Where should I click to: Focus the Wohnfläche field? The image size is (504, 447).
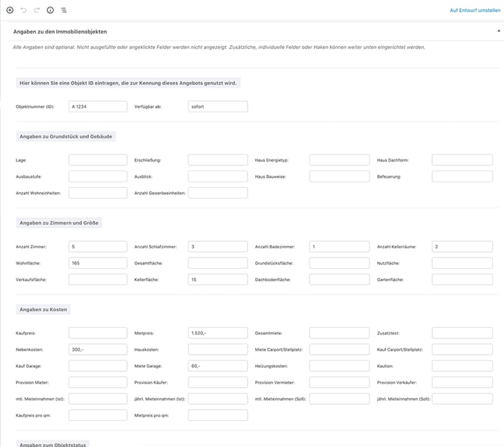tap(98, 263)
